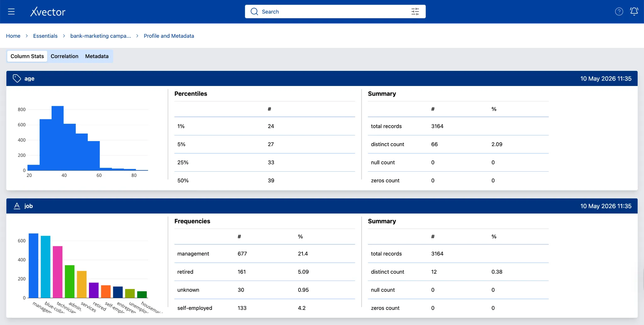Click management percent 21.4
The height and width of the screenshot is (325, 644).
coord(303,254)
